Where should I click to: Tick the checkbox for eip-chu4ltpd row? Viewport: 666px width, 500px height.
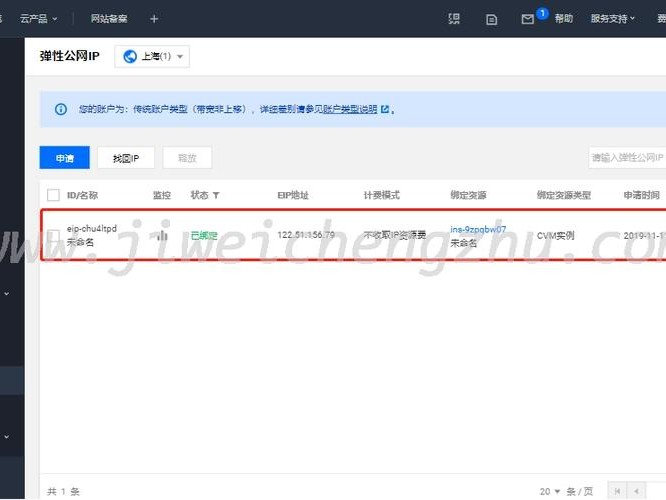(x=53, y=235)
